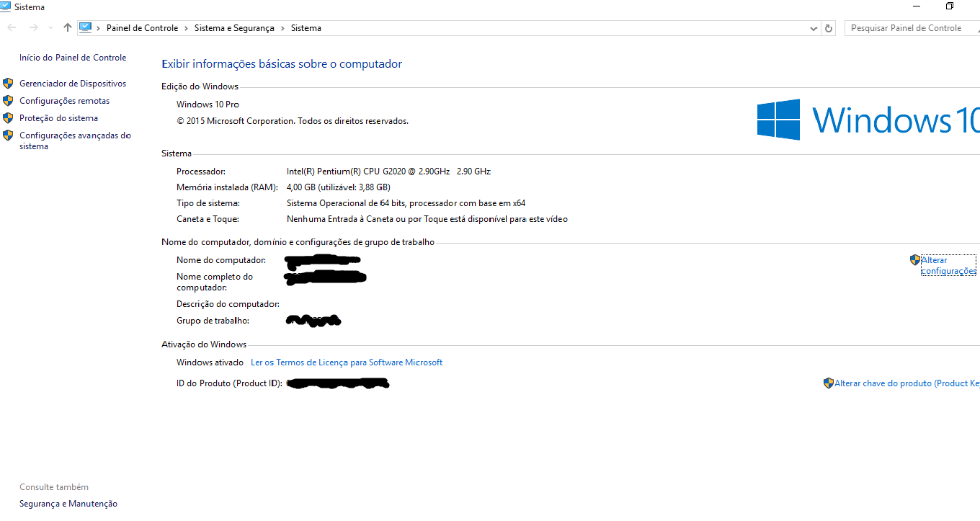Expand chevron after Sistema e Segurança breadcrumb
The height and width of the screenshot is (521, 980).
click(282, 28)
